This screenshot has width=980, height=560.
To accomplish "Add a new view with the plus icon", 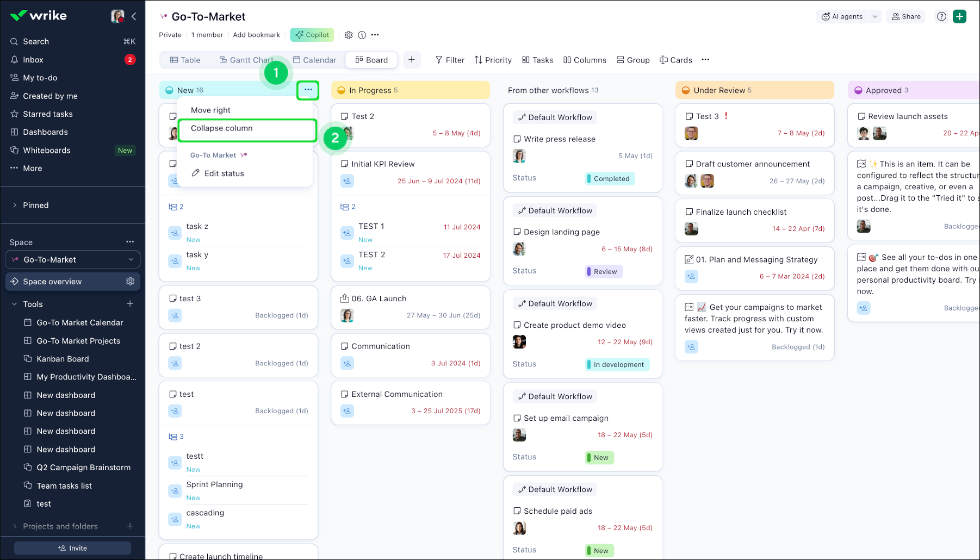I will [412, 60].
